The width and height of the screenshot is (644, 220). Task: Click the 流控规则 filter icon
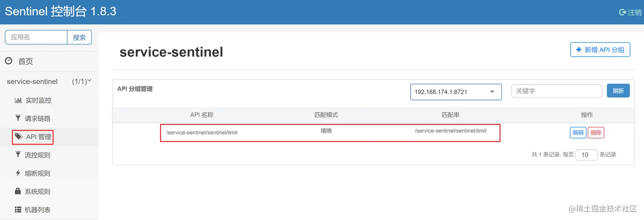pos(18,154)
